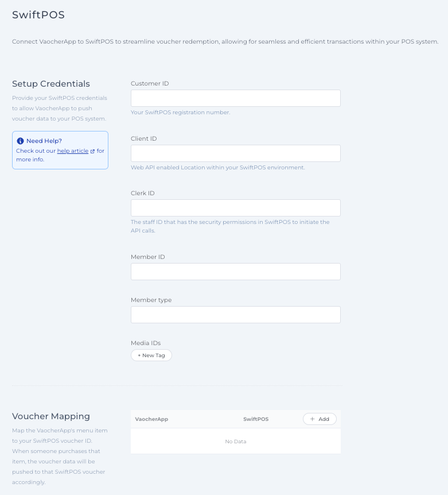The height and width of the screenshot is (495, 448).
Task: Click the info icon in the Need Help box
Action: coord(21,141)
